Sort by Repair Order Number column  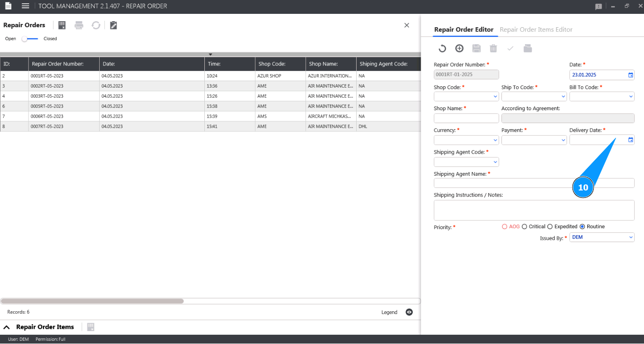click(64, 64)
